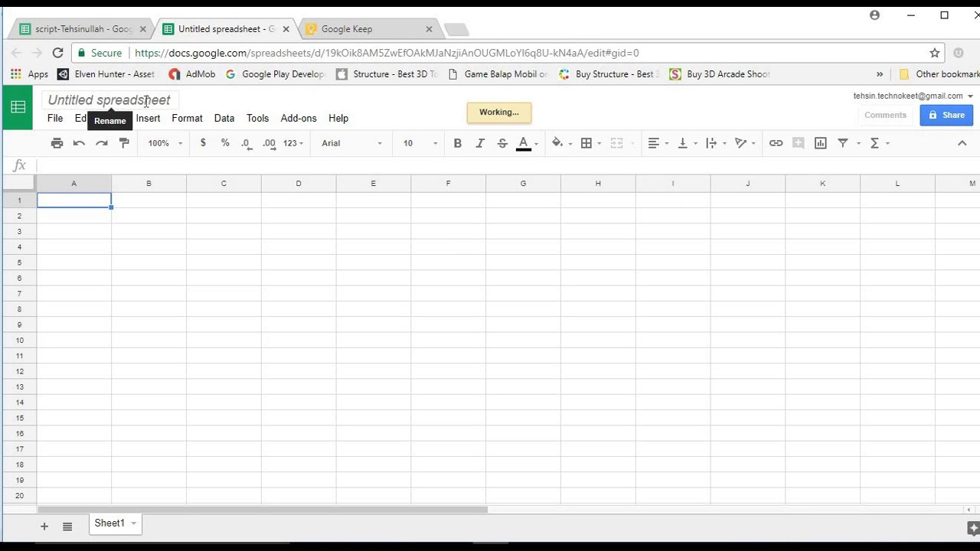The image size is (980, 551).
Task: Switch to the Google Keep tab
Action: (360, 28)
